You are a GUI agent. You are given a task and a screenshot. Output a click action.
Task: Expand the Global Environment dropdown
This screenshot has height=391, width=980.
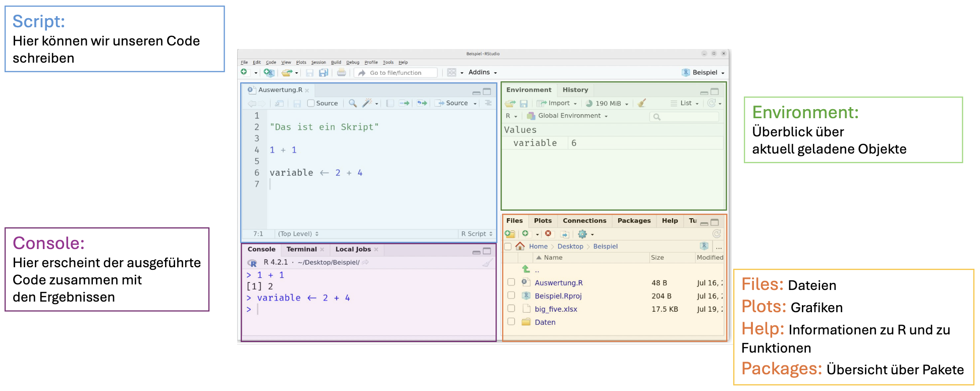pos(569,116)
